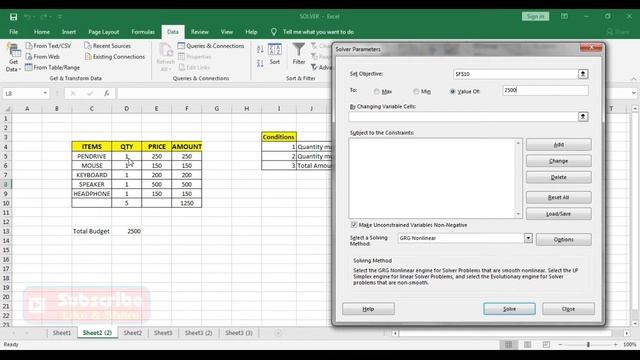
Task: Click the collapse range icon for Variable Cells
Action: point(583,117)
